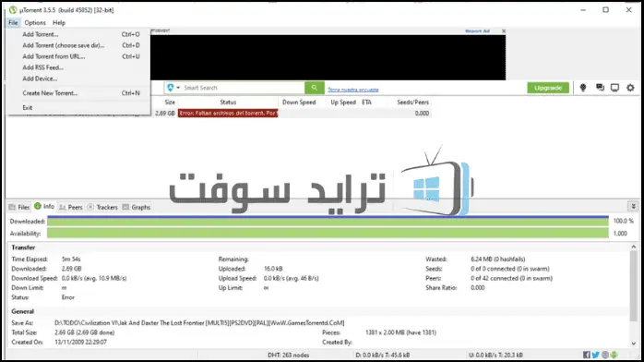
Task: Collapse the detail pane with the chevron button
Action: coord(633,206)
